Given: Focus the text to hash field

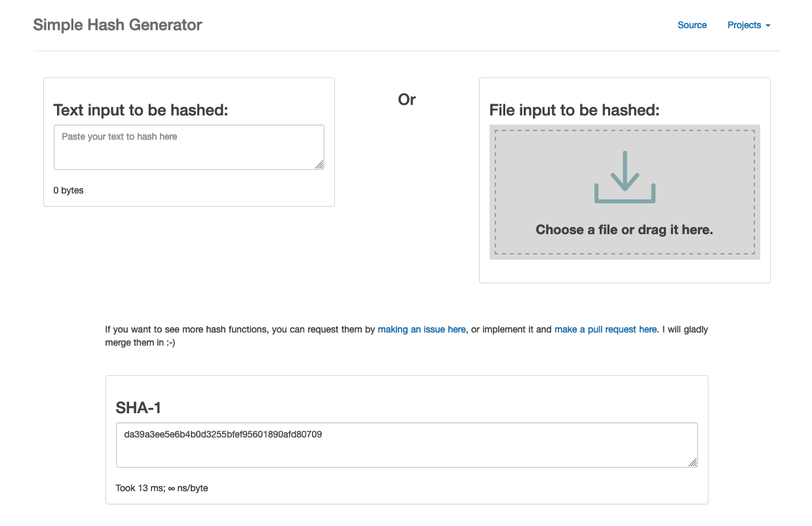Looking at the screenshot, I should [x=189, y=147].
